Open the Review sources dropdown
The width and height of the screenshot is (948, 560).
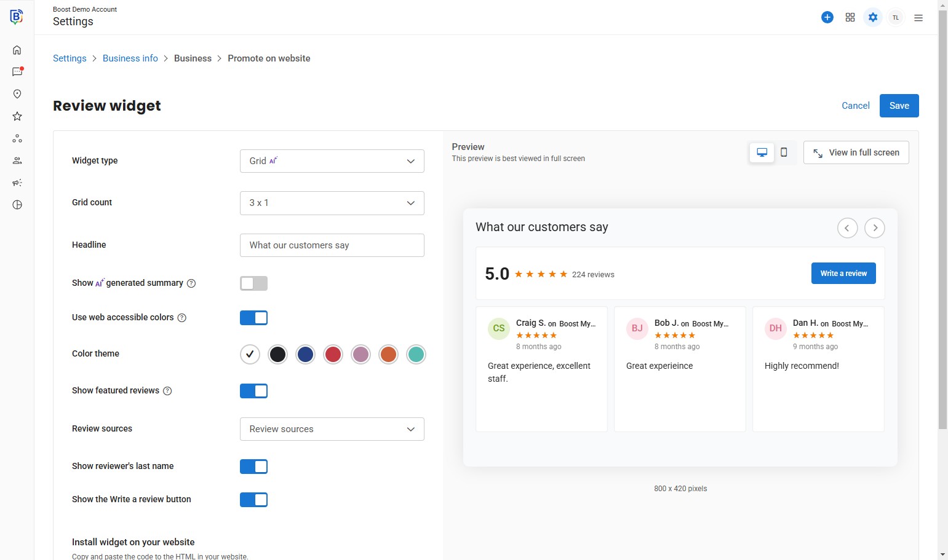click(332, 429)
